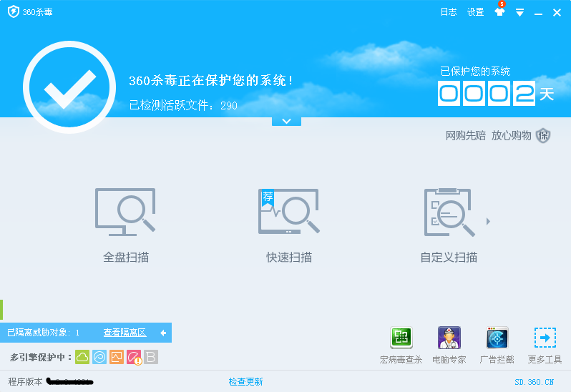Click the protected days counter

tap(486, 94)
